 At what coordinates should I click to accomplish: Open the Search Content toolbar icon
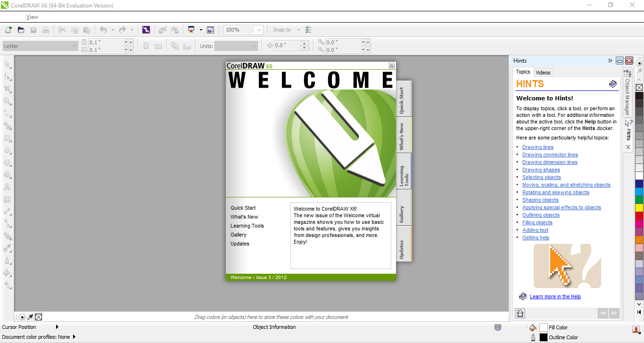[x=146, y=30]
